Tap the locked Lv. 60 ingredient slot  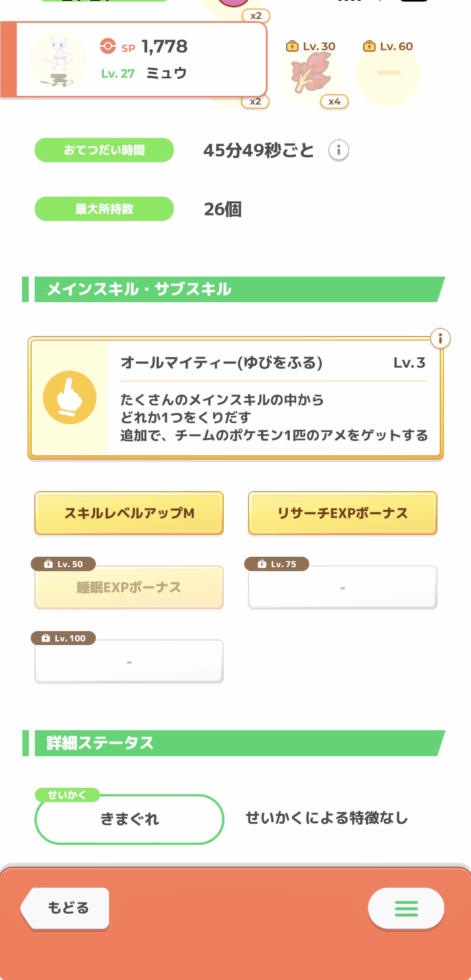pos(388,74)
